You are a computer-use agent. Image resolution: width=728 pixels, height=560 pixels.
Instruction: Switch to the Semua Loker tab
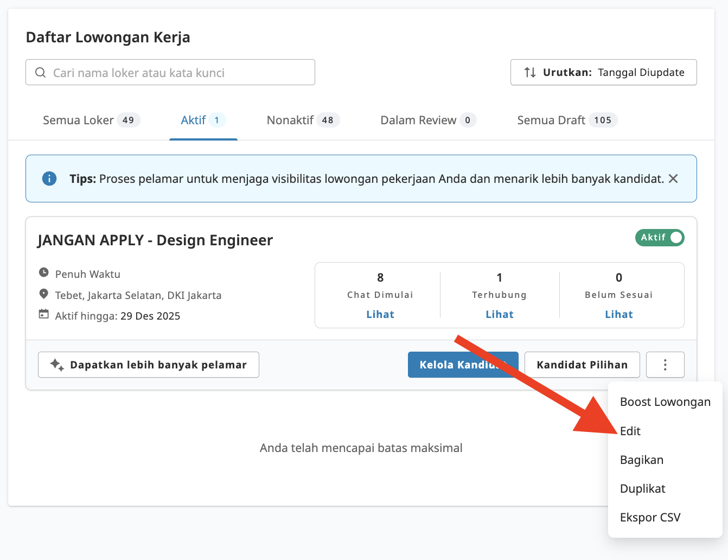(91, 120)
